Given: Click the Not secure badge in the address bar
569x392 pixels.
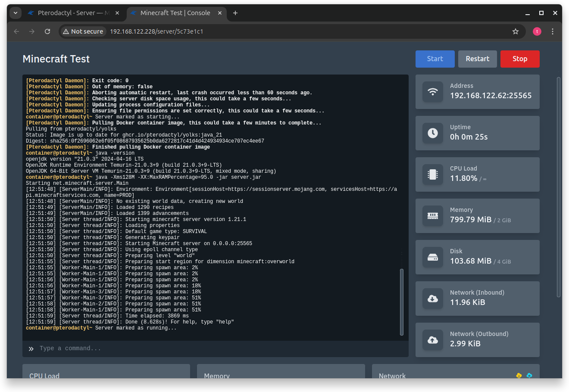Looking at the screenshot, I should click(x=83, y=31).
